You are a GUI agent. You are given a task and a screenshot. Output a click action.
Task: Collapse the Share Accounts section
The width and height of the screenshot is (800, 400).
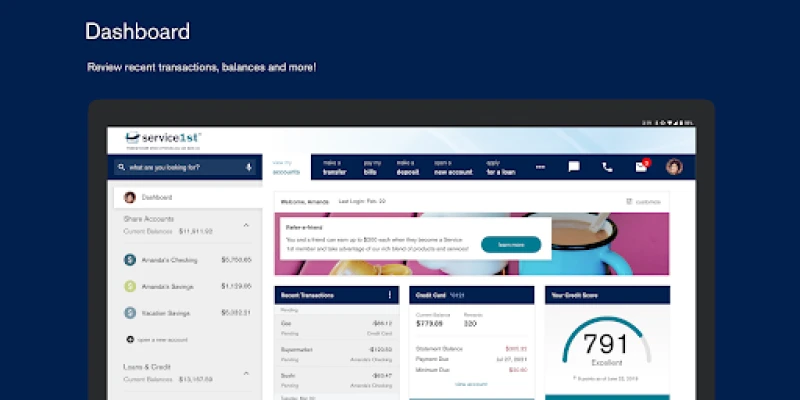click(x=246, y=225)
